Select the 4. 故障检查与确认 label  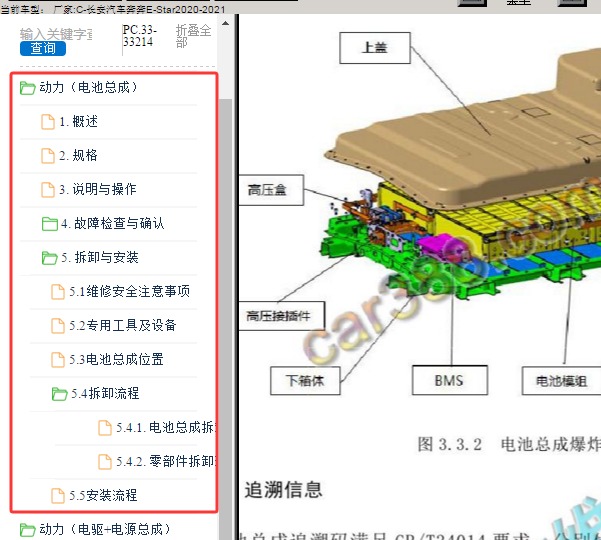tap(113, 223)
